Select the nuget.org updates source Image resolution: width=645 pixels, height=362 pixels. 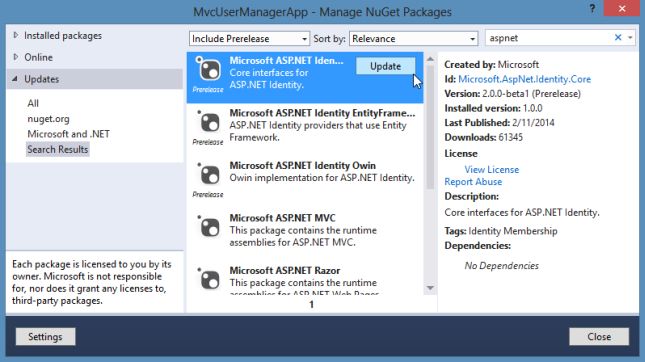pos(48,119)
